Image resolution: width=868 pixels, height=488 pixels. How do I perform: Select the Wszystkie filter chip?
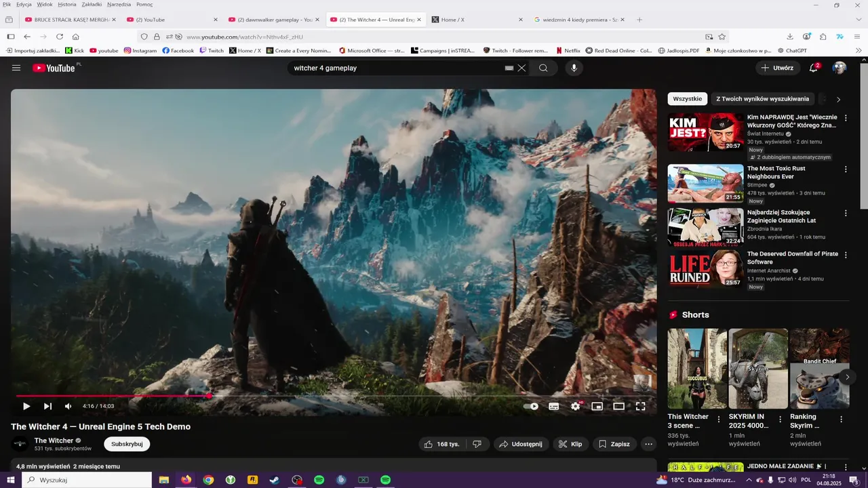pyautogui.click(x=688, y=99)
